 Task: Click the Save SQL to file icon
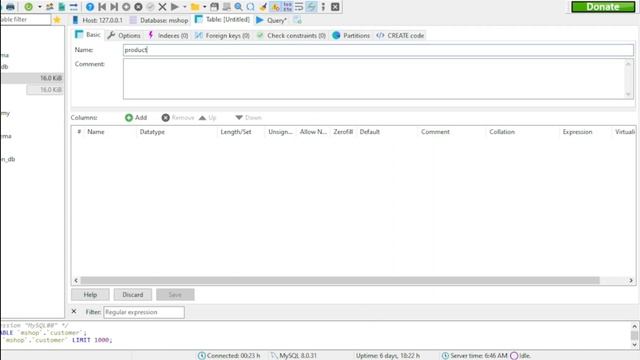click(214, 7)
